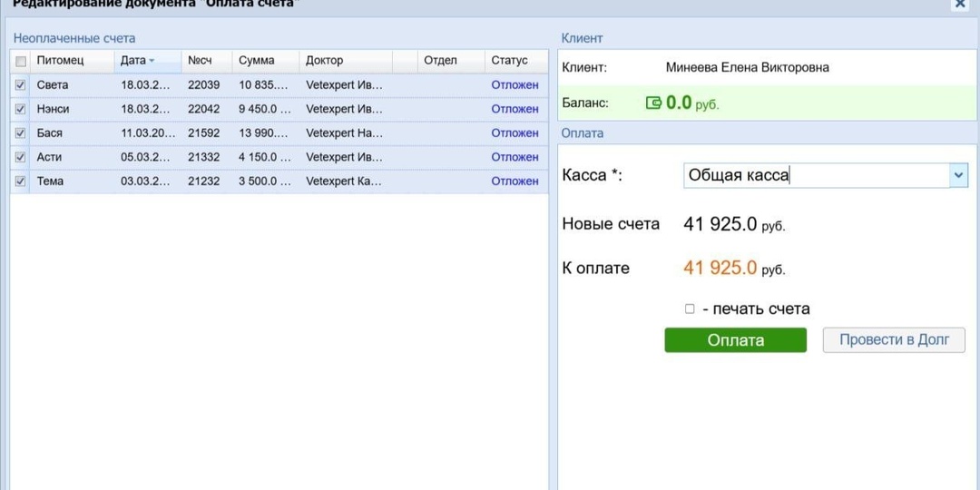Click Отложен status in Нэнси row
The height and width of the screenshot is (490, 980).
515,109
